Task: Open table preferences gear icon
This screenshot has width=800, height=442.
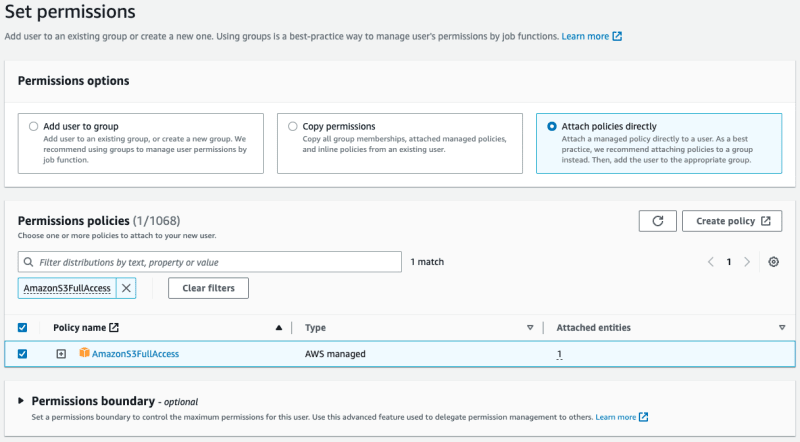Action: click(773, 262)
